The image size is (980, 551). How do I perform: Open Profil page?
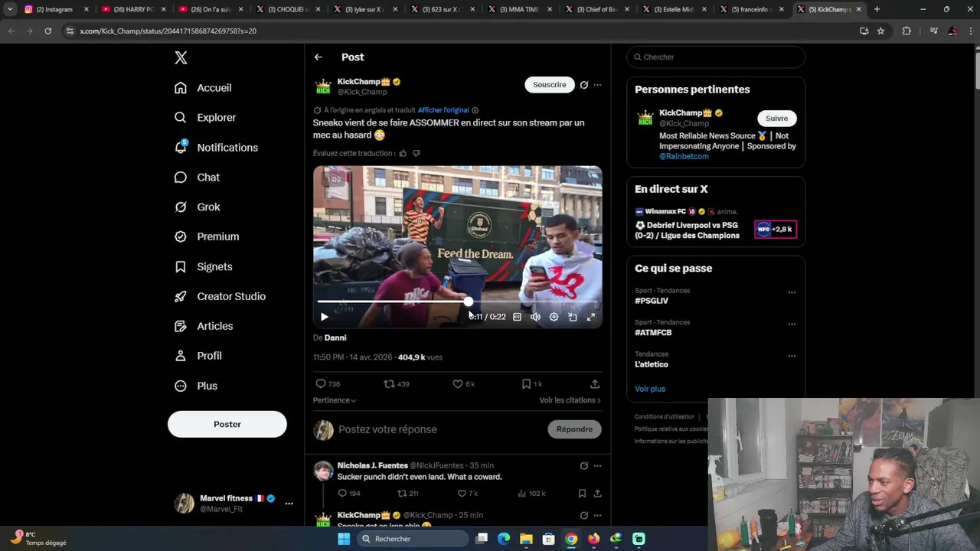198,357
